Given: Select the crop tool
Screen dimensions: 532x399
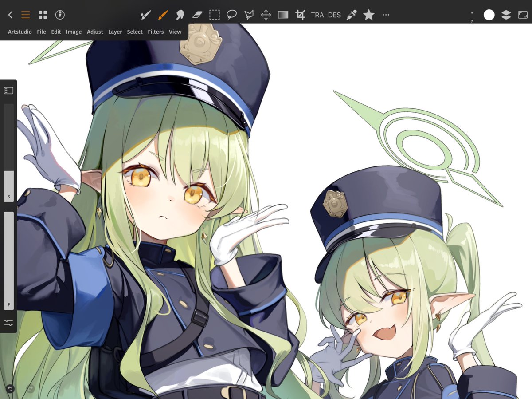Looking at the screenshot, I should (x=300, y=15).
